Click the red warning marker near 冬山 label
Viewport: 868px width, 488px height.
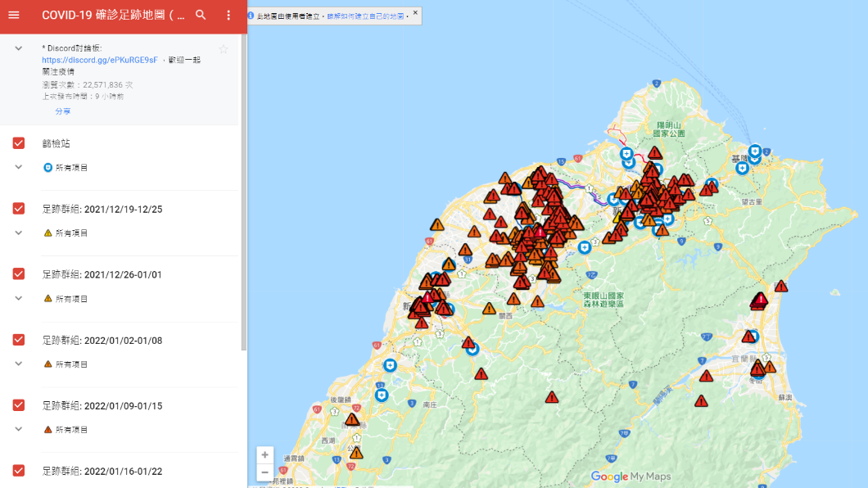(x=757, y=368)
